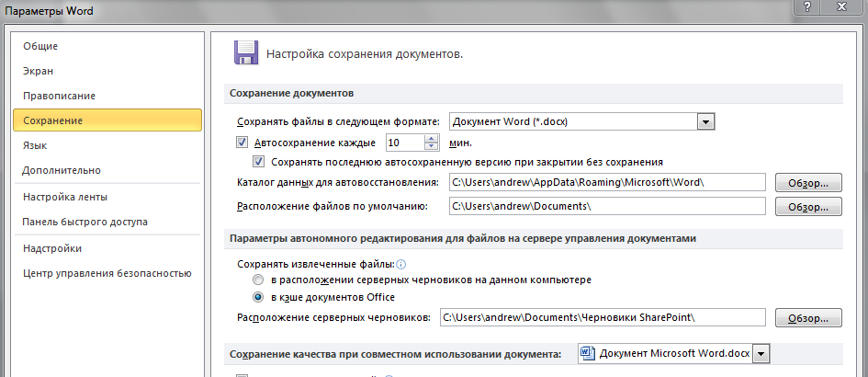This screenshot has width=868, height=377.
Task: Click the autosave interval field showing 10
Action: coord(405,143)
